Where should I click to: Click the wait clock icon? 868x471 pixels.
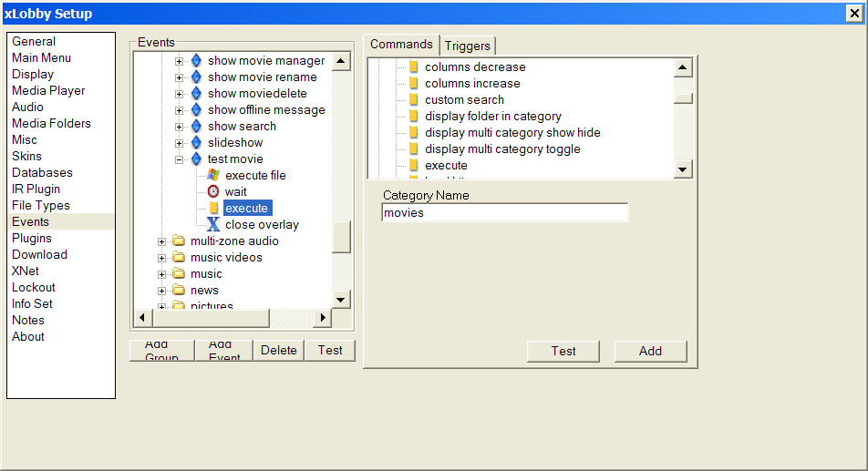tap(213, 192)
